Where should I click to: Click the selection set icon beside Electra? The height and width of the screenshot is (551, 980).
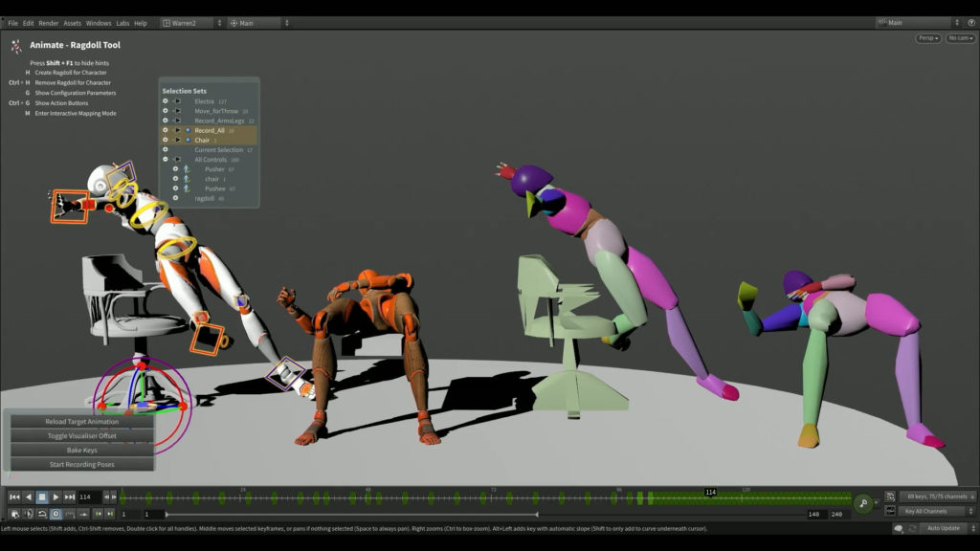[x=177, y=99]
